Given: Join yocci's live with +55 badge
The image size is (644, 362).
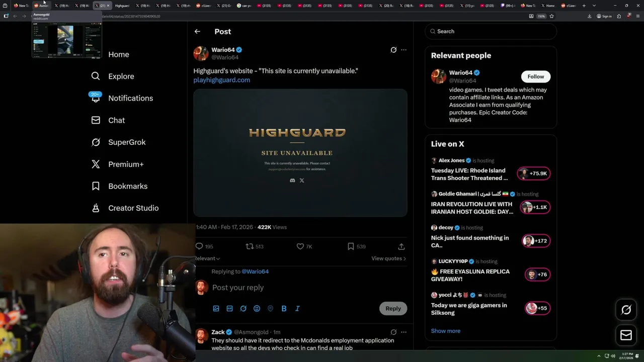Looking at the screenshot, I should tap(537, 308).
